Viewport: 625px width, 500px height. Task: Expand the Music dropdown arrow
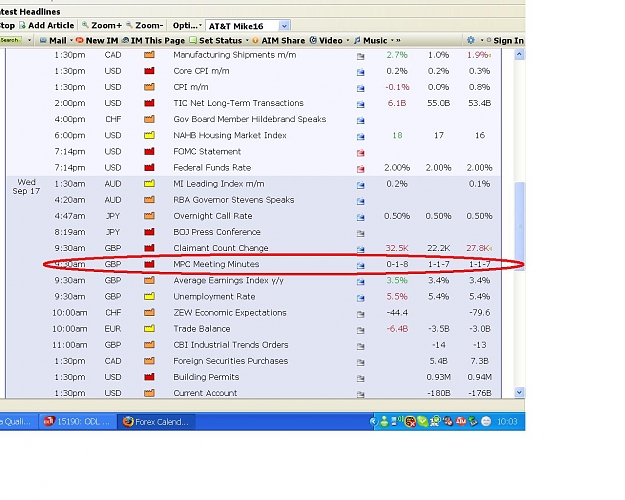(392, 41)
